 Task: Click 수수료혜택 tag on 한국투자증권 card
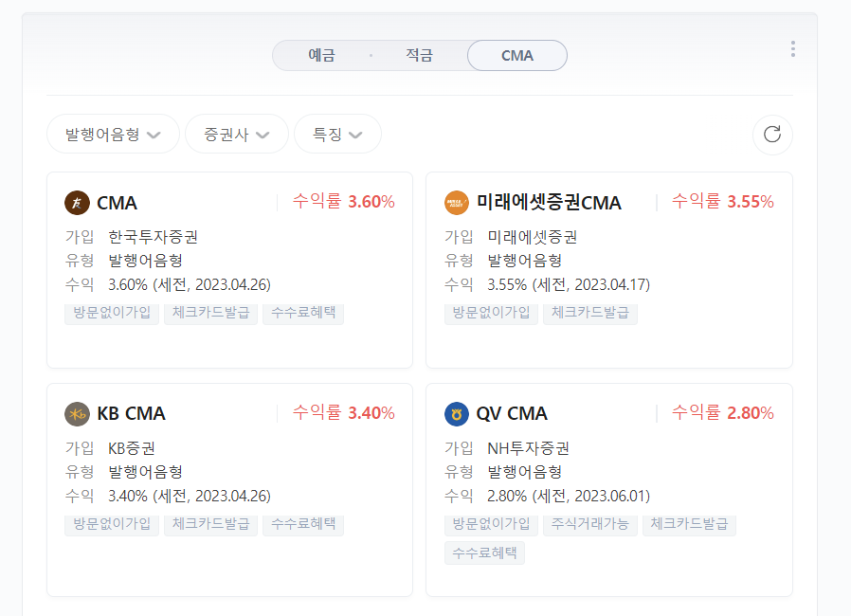(x=303, y=313)
